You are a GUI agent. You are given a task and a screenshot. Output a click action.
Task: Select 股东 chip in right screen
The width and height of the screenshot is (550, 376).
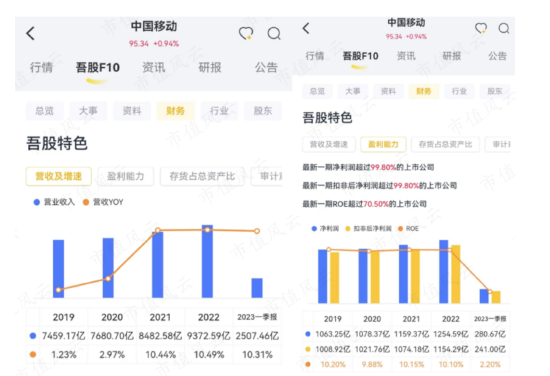495,91
